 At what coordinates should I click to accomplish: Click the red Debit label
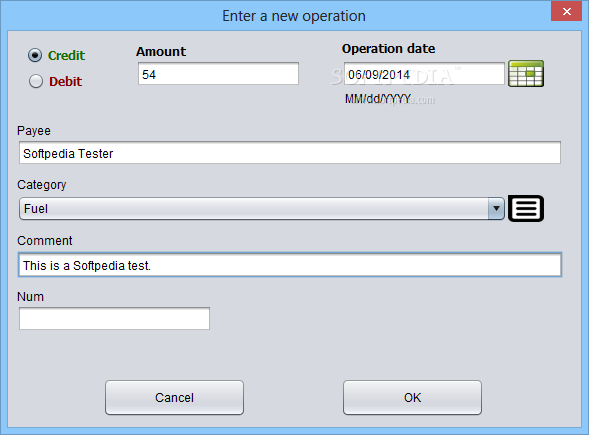point(65,82)
